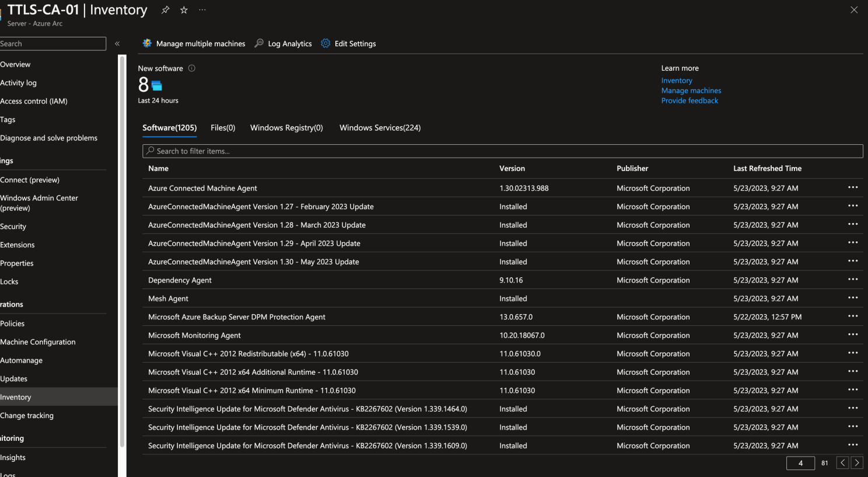Click the software tile icon beside 8
Viewport: 868px width, 477px height.
pyautogui.click(x=156, y=86)
